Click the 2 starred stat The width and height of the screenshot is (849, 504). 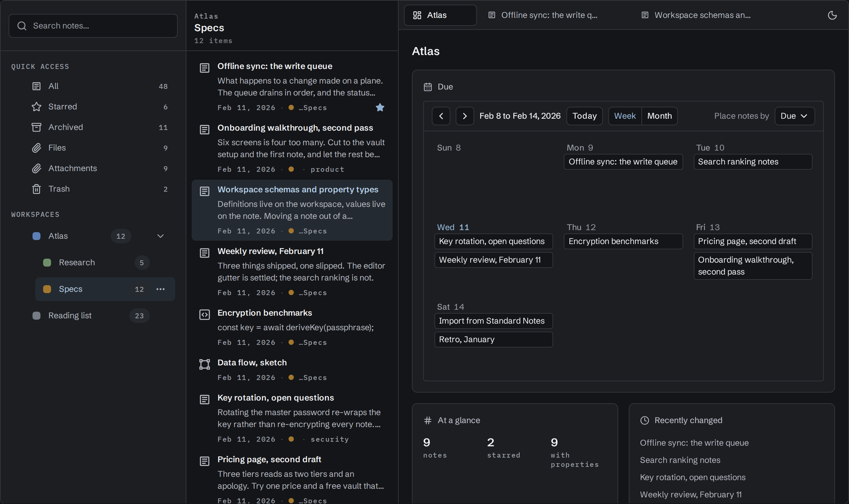(503, 448)
